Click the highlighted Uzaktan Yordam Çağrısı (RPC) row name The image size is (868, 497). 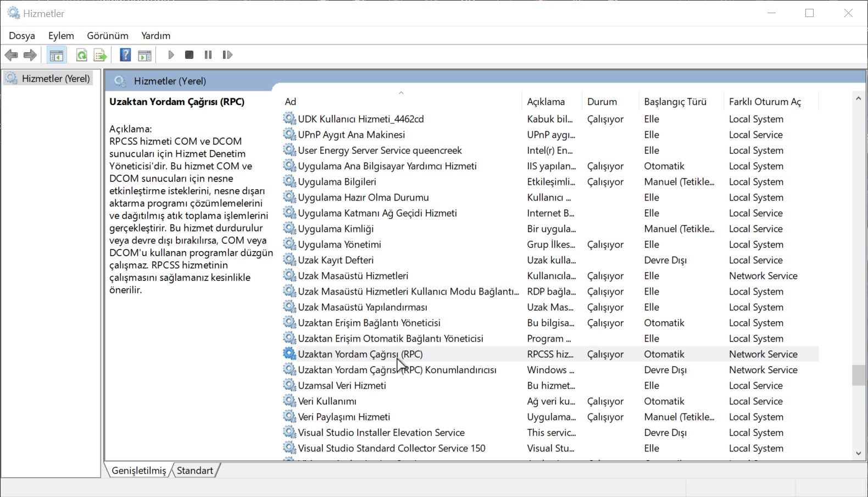click(360, 354)
